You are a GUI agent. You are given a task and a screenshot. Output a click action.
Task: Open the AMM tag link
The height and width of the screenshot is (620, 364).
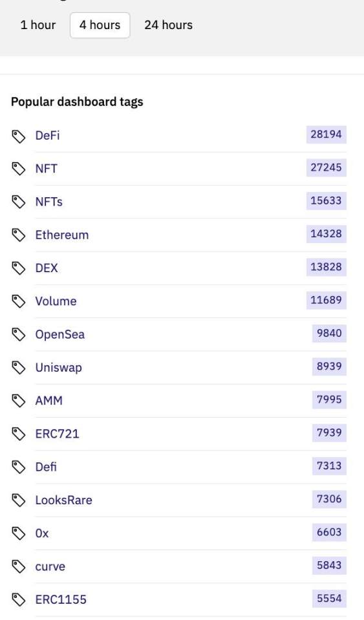pos(49,401)
